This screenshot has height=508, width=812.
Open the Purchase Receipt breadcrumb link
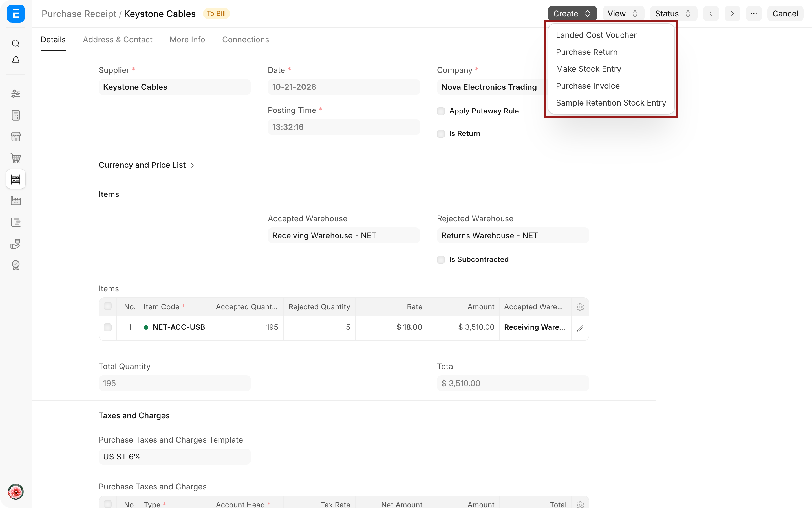click(x=79, y=14)
